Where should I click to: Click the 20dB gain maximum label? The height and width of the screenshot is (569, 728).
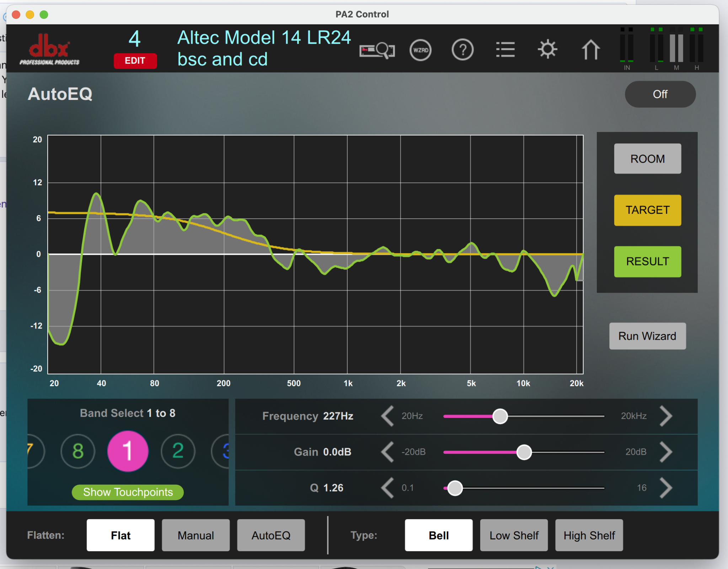click(636, 452)
